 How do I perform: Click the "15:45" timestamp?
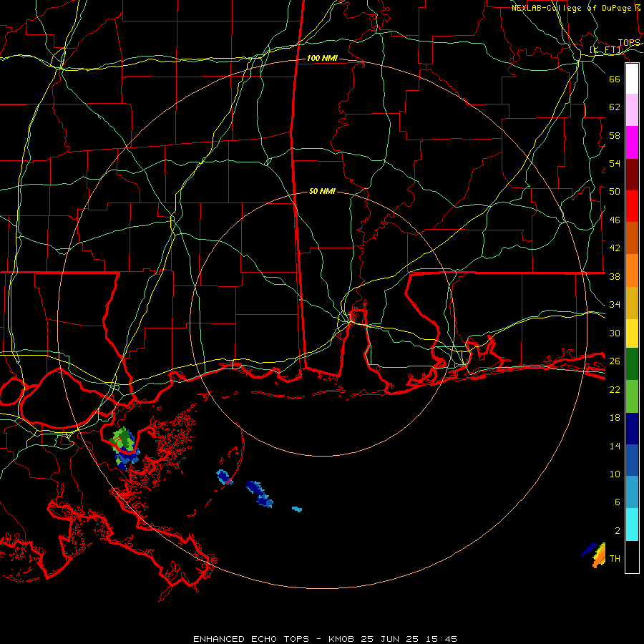point(441,639)
